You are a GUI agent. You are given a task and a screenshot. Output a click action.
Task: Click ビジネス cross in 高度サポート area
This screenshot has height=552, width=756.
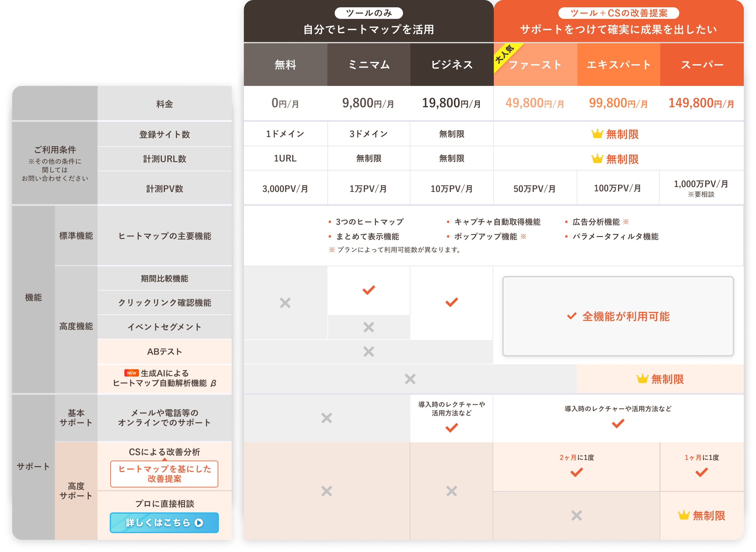[451, 491]
